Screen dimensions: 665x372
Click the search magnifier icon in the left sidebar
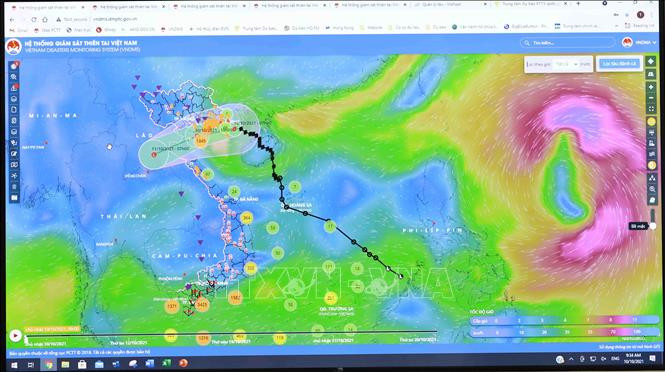click(14, 77)
